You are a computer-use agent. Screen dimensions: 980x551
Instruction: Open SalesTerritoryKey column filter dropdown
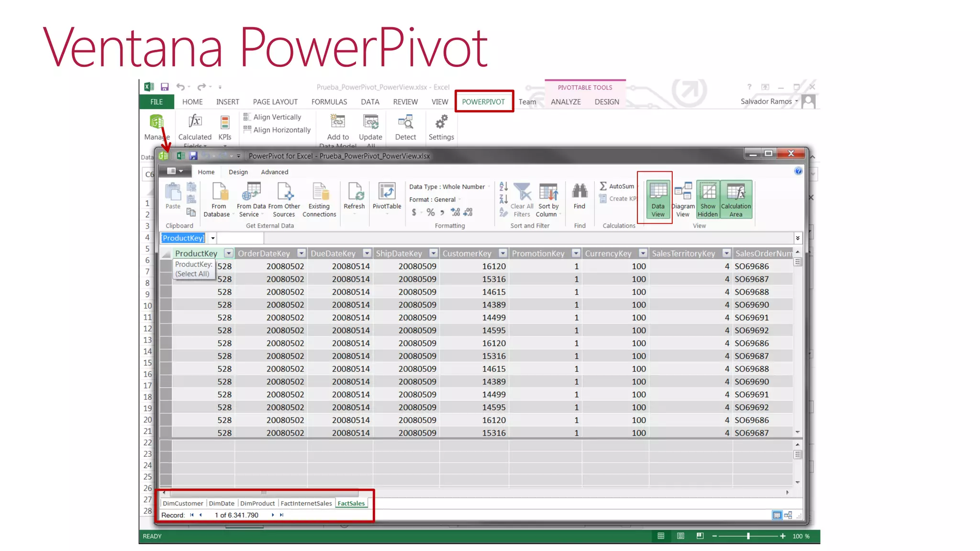tap(727, 253)
